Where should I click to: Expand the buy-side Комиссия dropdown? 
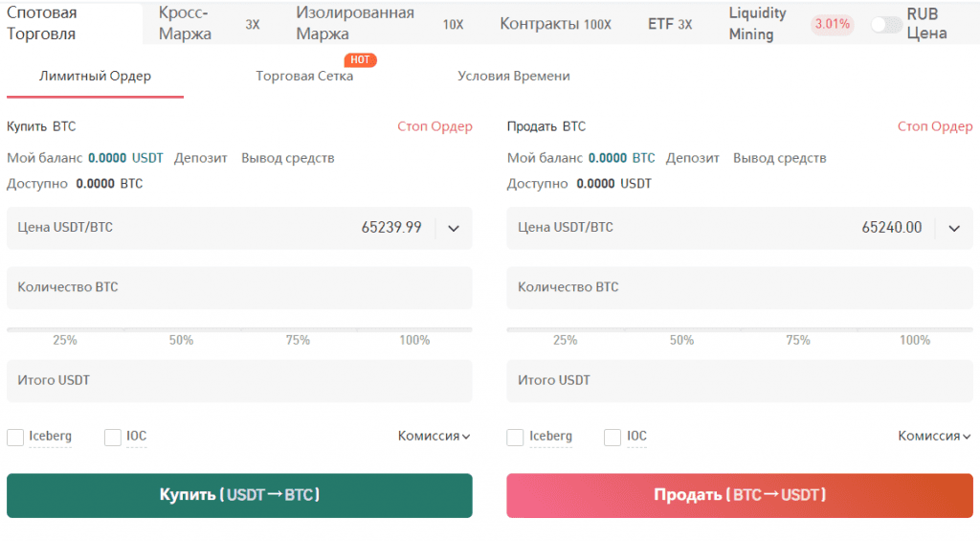point(434,436)
